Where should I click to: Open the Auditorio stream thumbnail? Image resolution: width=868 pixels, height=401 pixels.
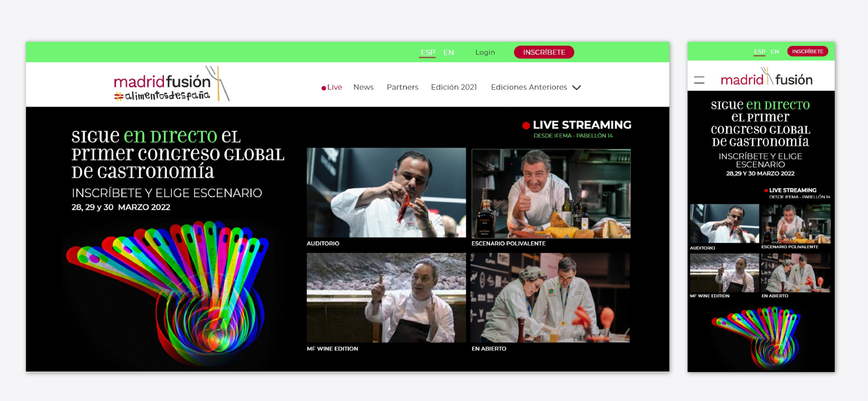coord(386,193)
